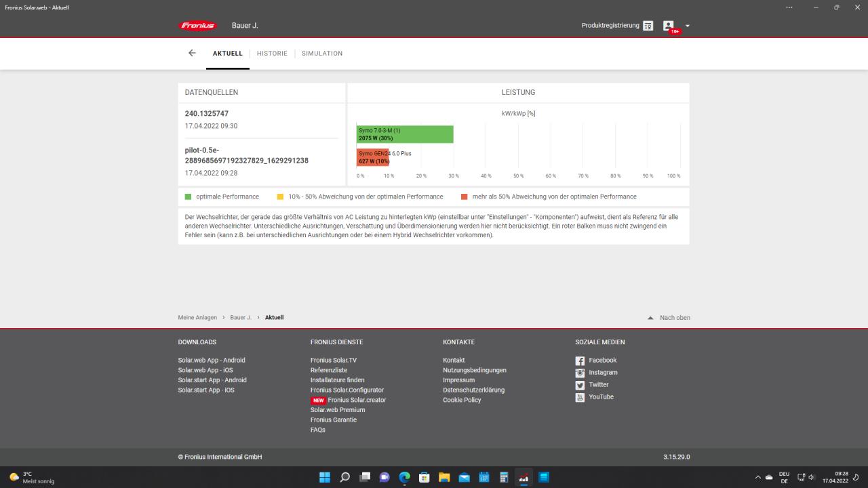Viewport: 868px width, 488px height.
Task: Open Calculator from taskbar
Action: pos(504,477)
